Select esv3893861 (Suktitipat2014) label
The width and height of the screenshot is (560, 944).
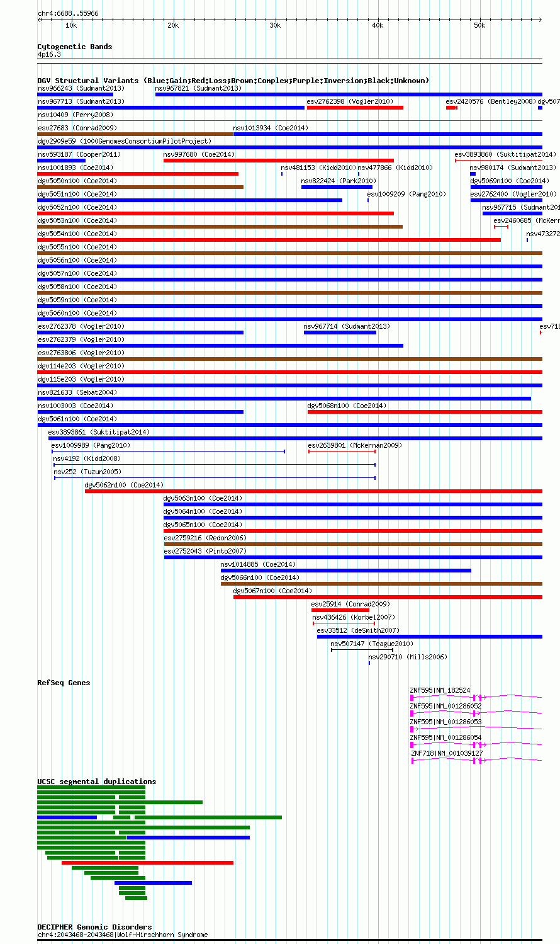tap(99, 432)
